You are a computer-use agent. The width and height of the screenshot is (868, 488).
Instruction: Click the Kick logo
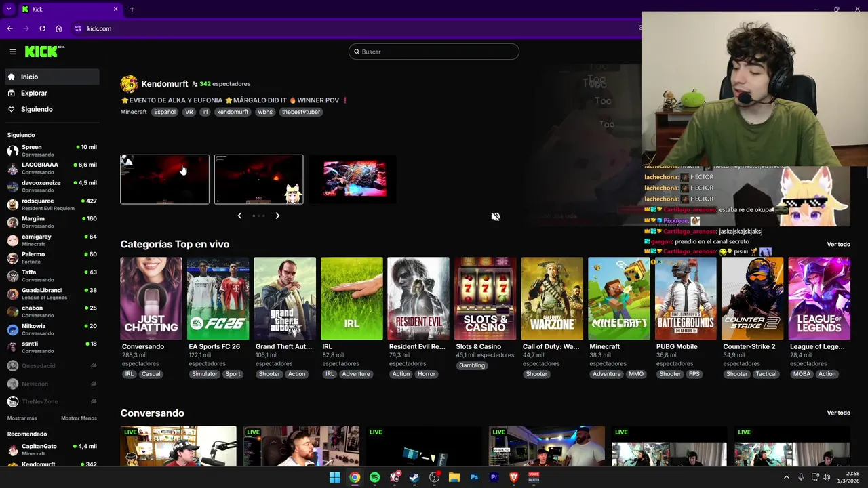click(x=44, y=52)
